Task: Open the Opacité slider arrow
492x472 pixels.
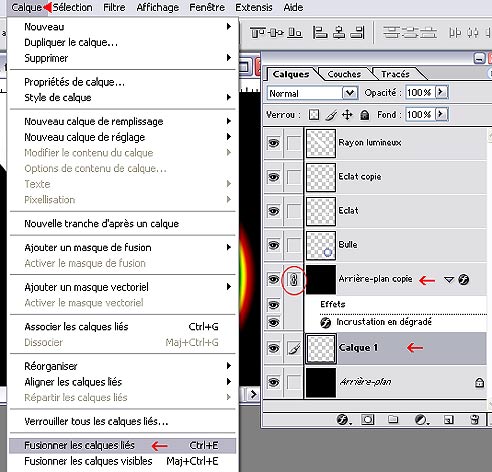Action: [441, 92]
